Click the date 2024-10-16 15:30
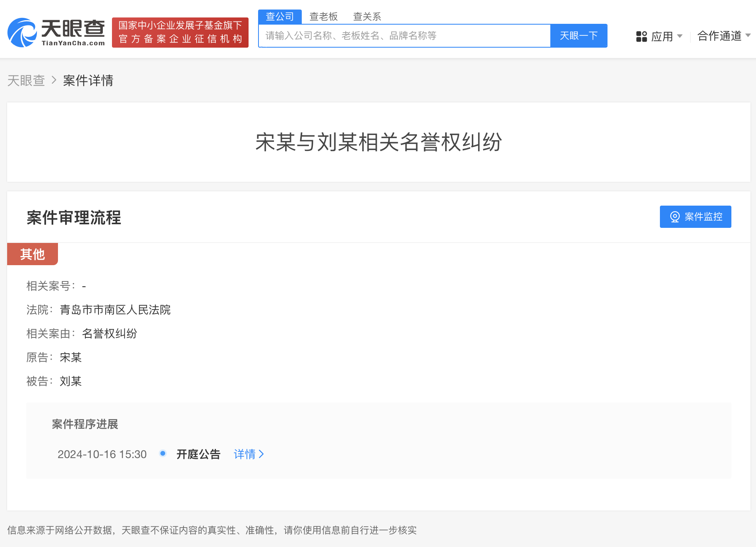756x547 pixels. pos(102,454)
